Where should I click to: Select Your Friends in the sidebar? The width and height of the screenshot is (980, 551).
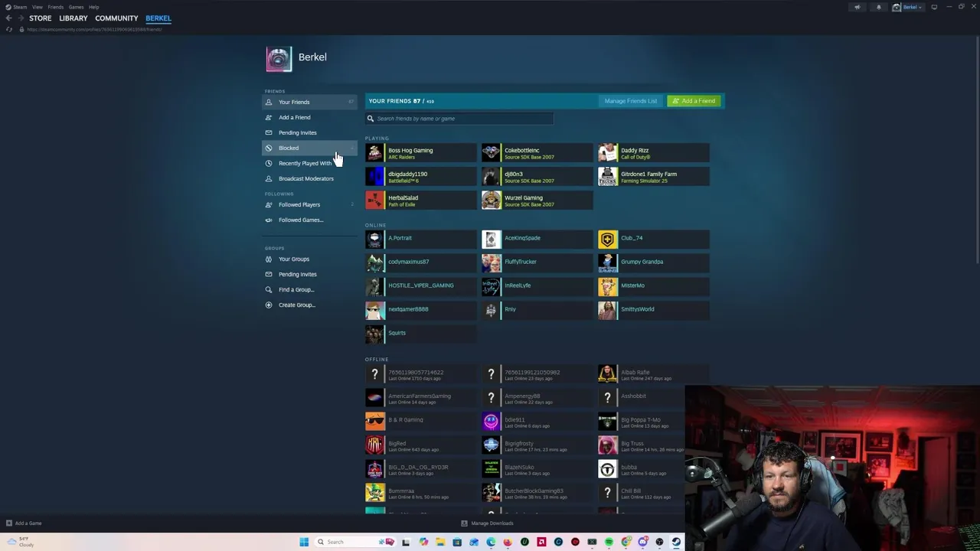(309, 102)
